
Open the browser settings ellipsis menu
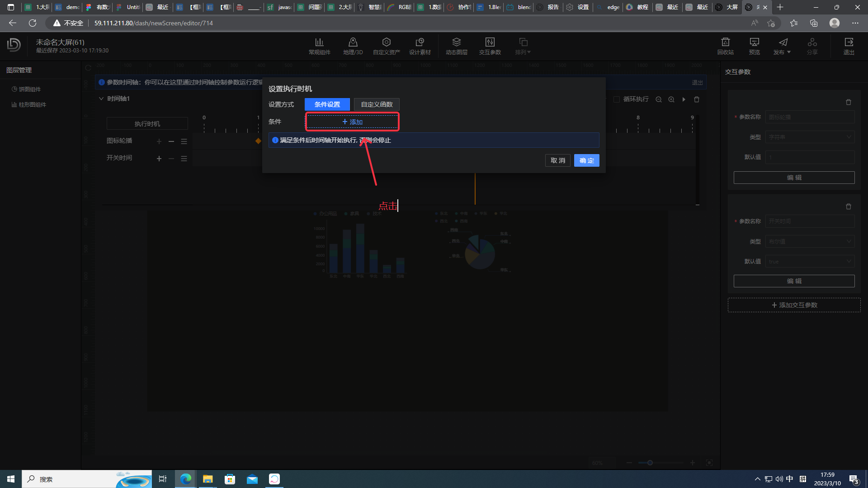click(x=855, y=23)
